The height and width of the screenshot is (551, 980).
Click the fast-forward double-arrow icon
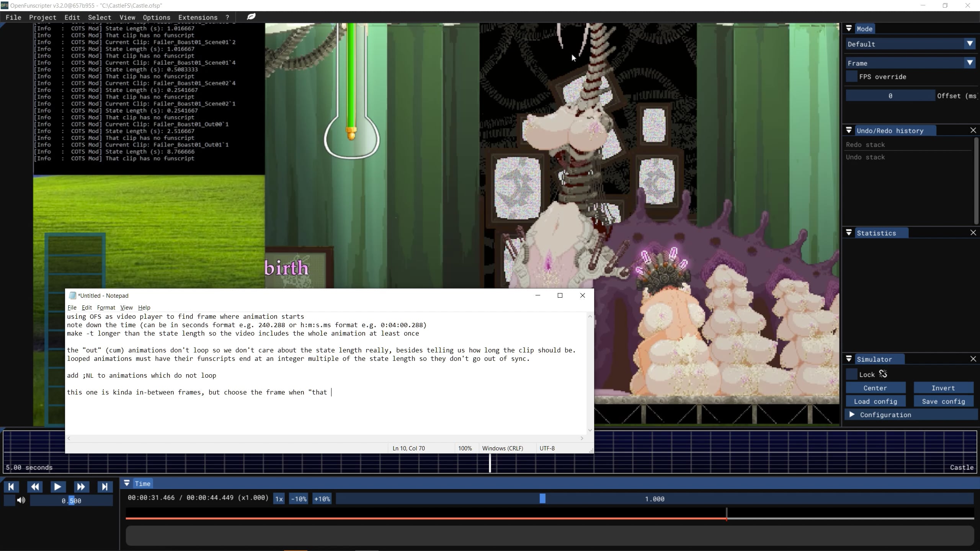coord(81,487)
